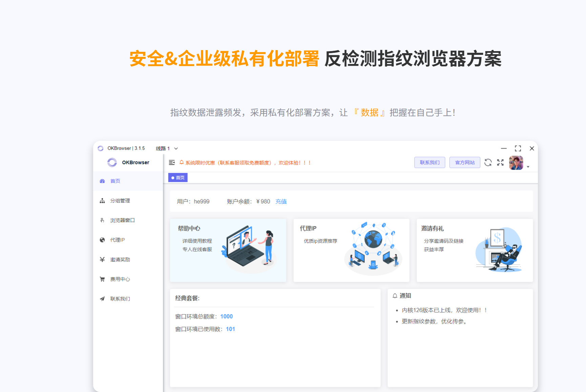This screenshot has width=586, height=392.
Task: Click 分享邀请码及链接 text
Action: (444, 241)
